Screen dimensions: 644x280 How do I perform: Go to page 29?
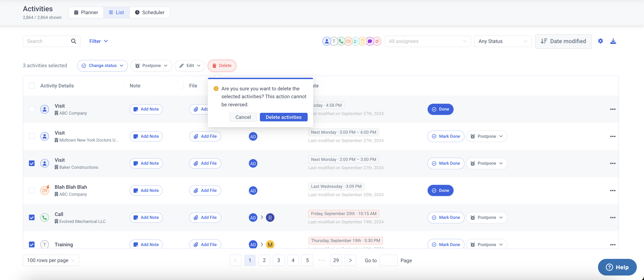click(336, 260)
